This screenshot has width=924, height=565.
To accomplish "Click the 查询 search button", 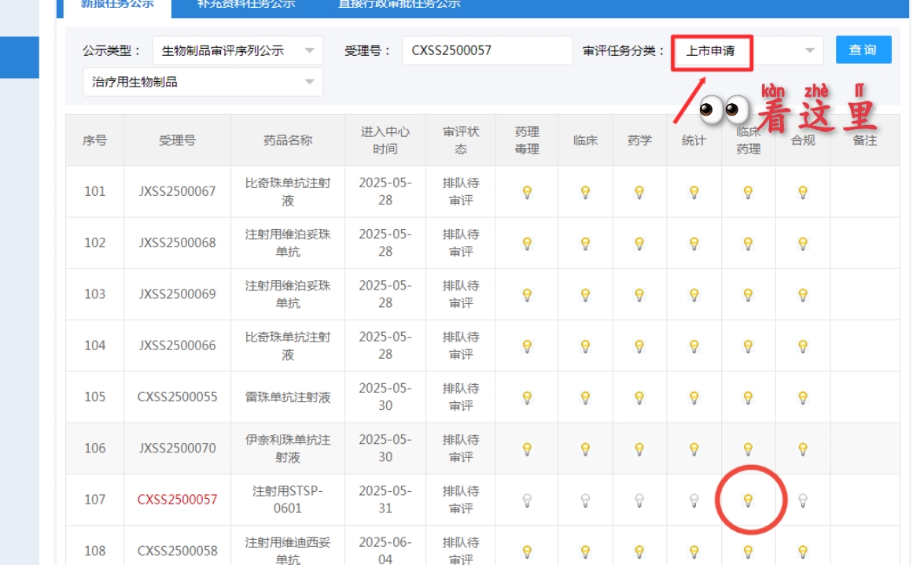I will (863, 50).
